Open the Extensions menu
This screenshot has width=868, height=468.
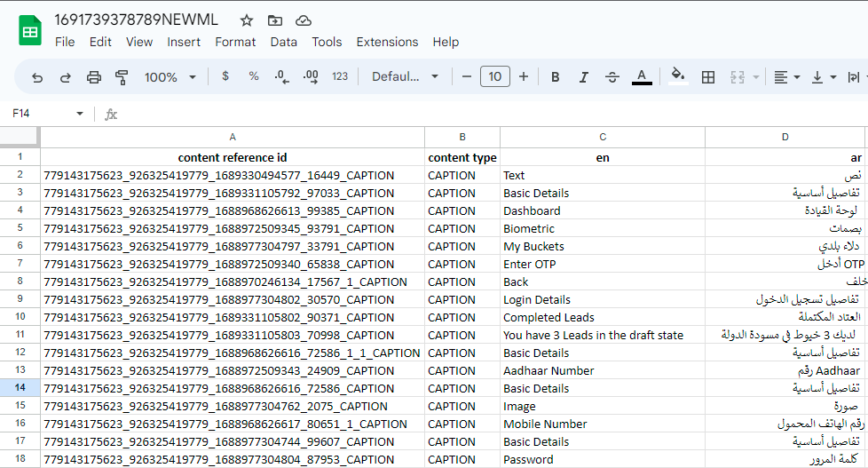(387, 42)
